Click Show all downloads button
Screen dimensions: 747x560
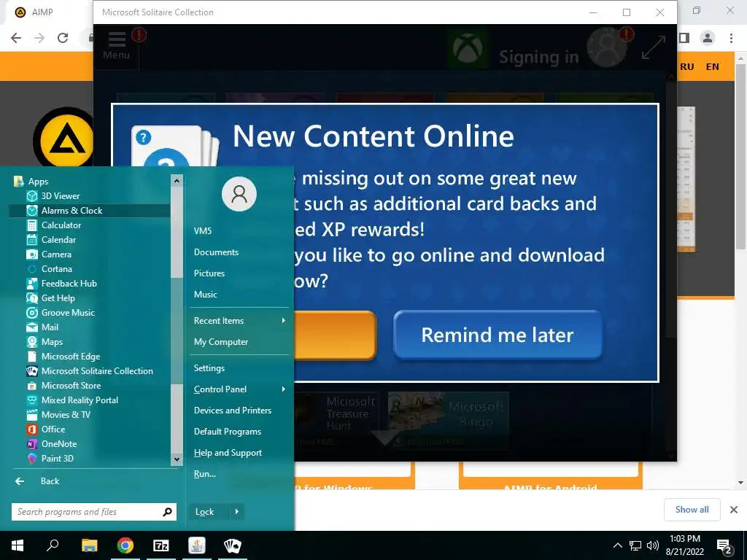coord(692,510)
